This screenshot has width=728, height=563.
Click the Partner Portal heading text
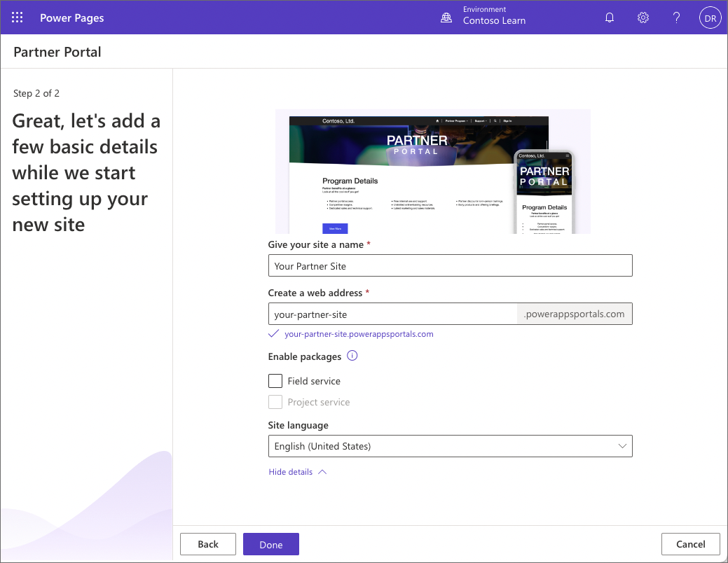(x=57, y=52)
